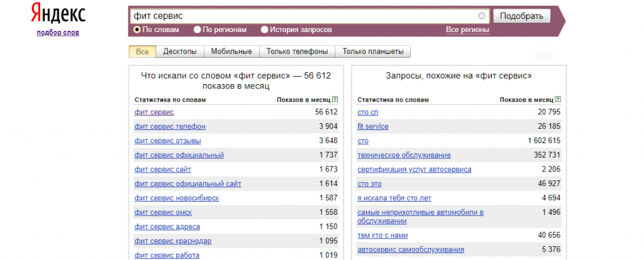Image resolution: width=644 pixels, height=260 pixels.
Task: Open the 'автосервис самообслуживания' link
Action: coord(411,249)
